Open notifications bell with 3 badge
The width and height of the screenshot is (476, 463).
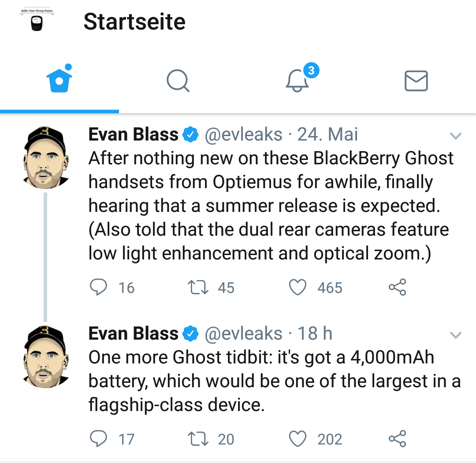tap(297, 81)
